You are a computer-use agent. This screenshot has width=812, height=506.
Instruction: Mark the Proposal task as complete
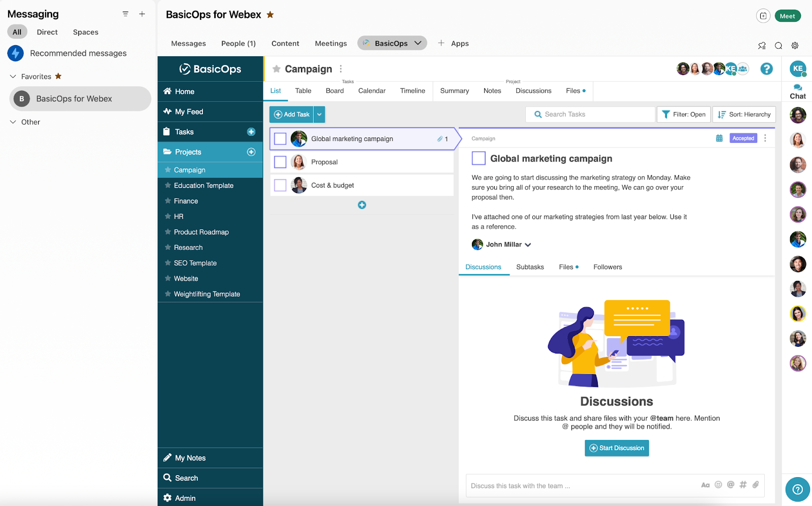[x=280, y=162]
